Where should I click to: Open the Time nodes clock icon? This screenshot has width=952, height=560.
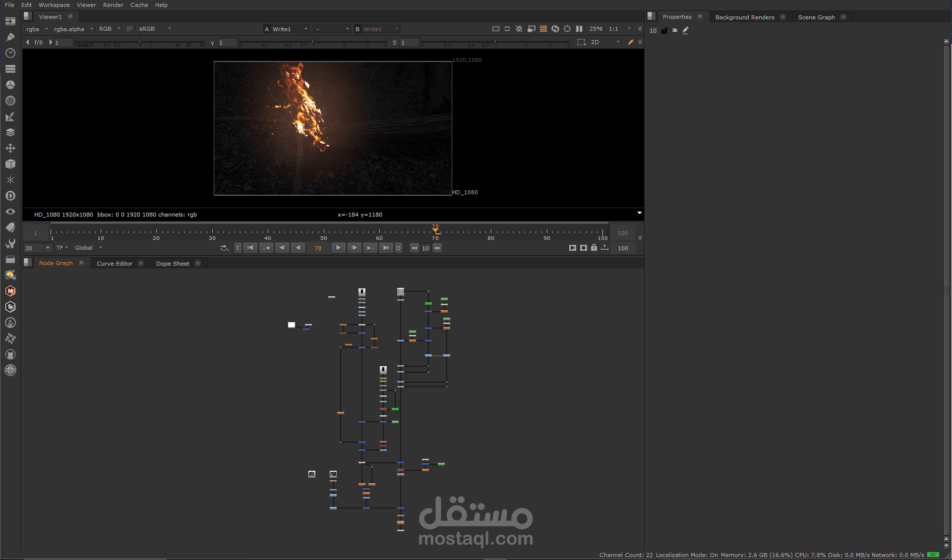pos(10,53)
